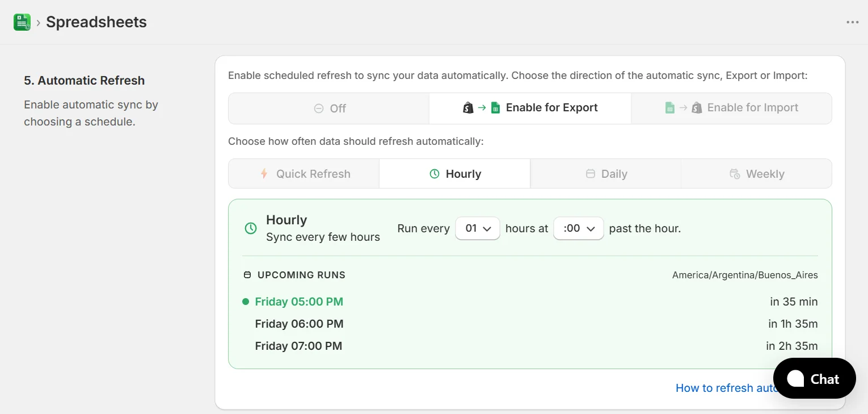Click the 'in 35 min' countdown text
Screen dimensions: 868x414
coord(794,302)
